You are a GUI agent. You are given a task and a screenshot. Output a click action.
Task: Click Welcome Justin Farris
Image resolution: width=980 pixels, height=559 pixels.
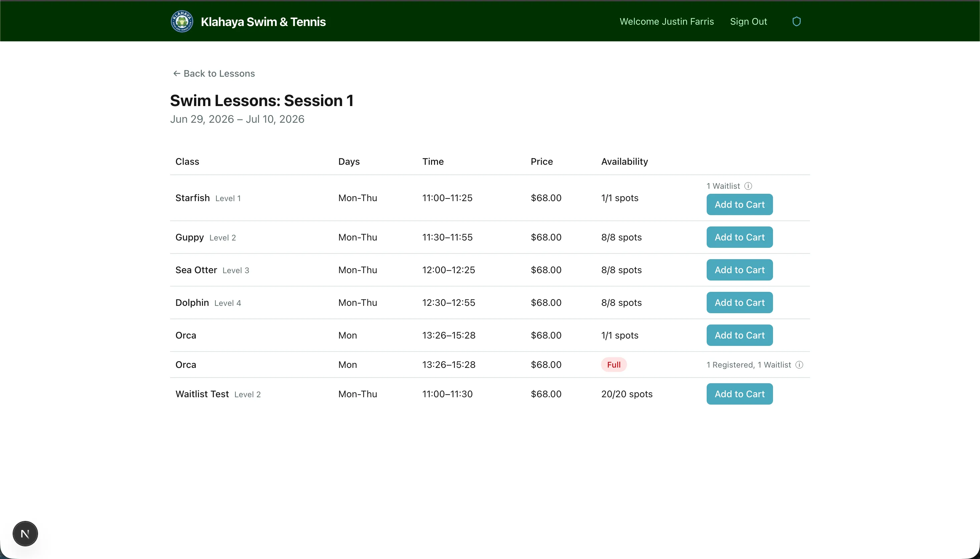(x=666, y=21)
